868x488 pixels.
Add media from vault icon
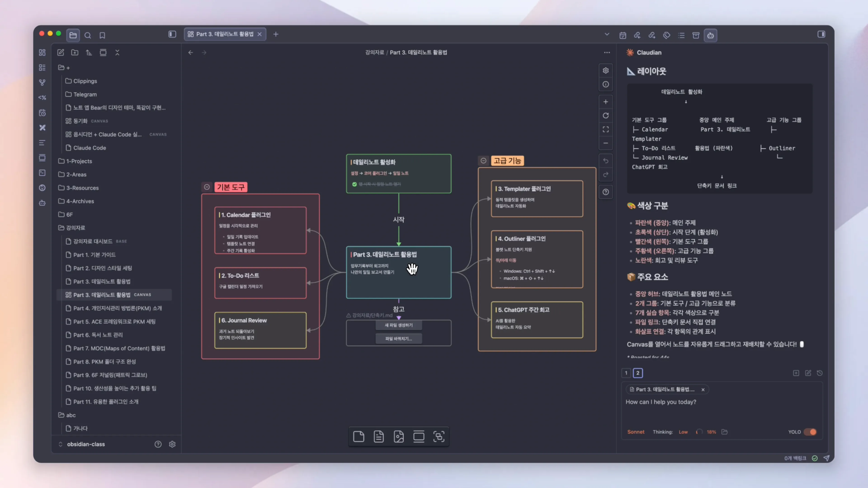[x=399, y=437]
